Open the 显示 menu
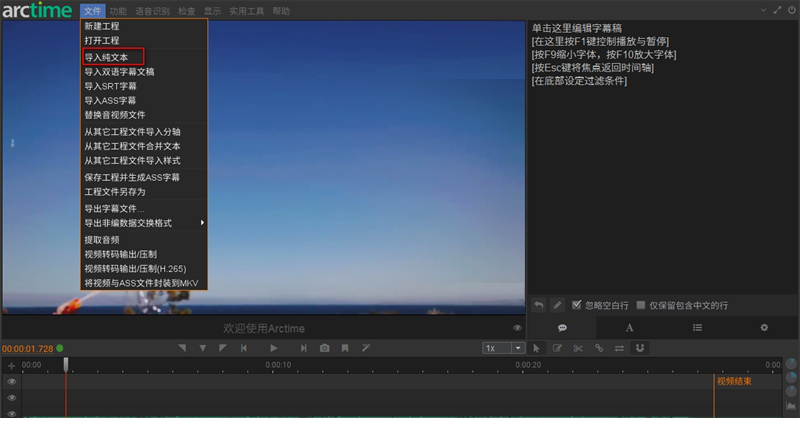This screenshot has height=434, width=800. (213, 11)
